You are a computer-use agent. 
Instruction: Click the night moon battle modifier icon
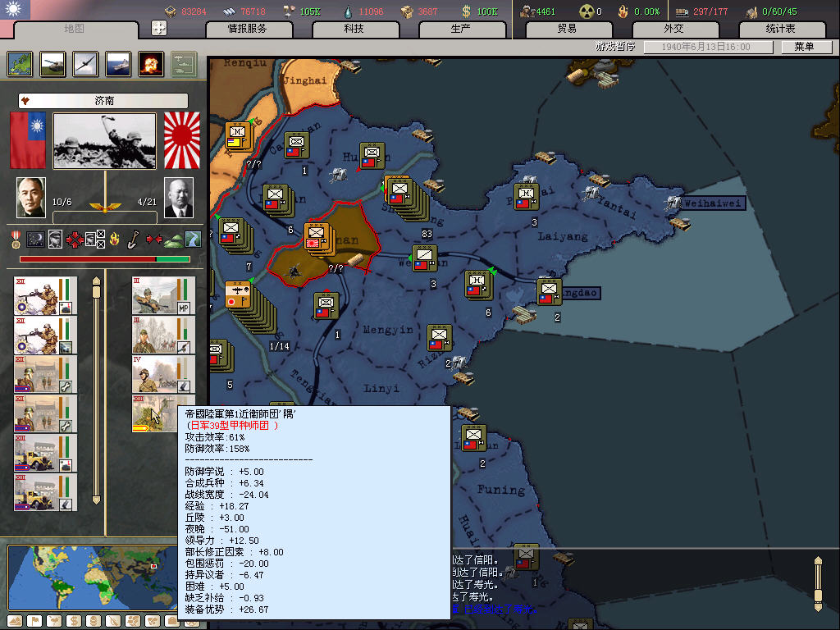click(x=35, y=240)
